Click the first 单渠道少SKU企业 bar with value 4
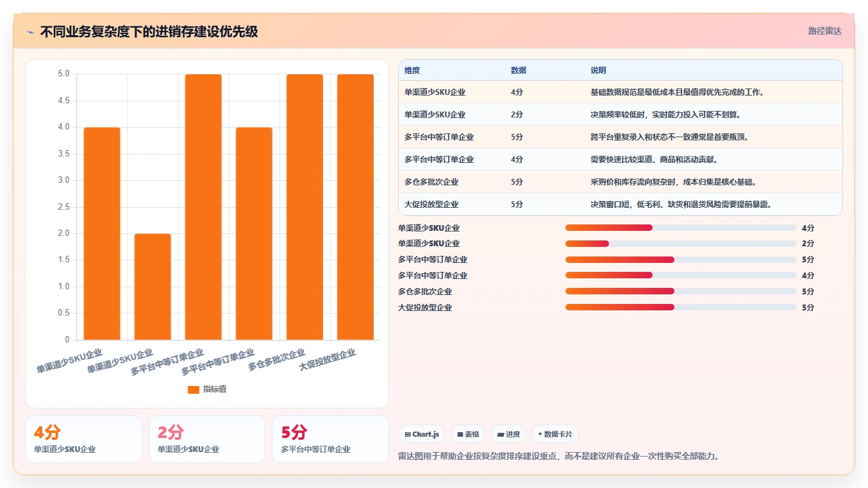Viewport: 868px width, 488px height. coord(102,233)
